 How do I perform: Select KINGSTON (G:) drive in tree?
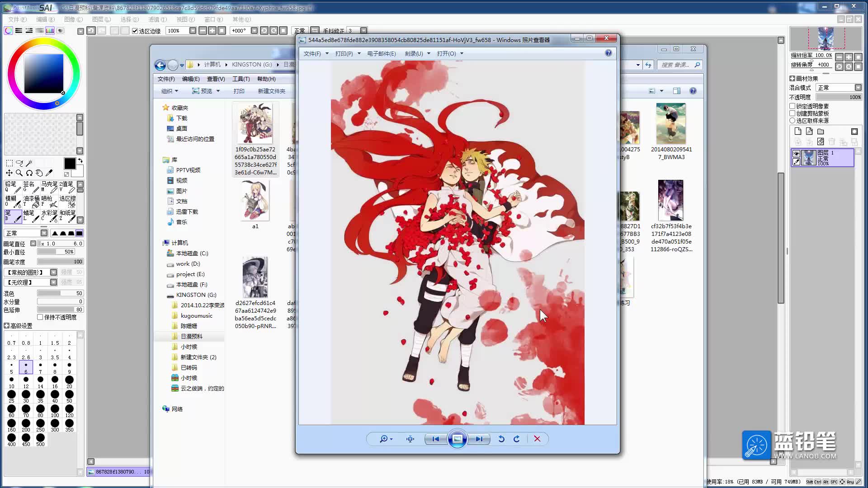click(196, 295)
